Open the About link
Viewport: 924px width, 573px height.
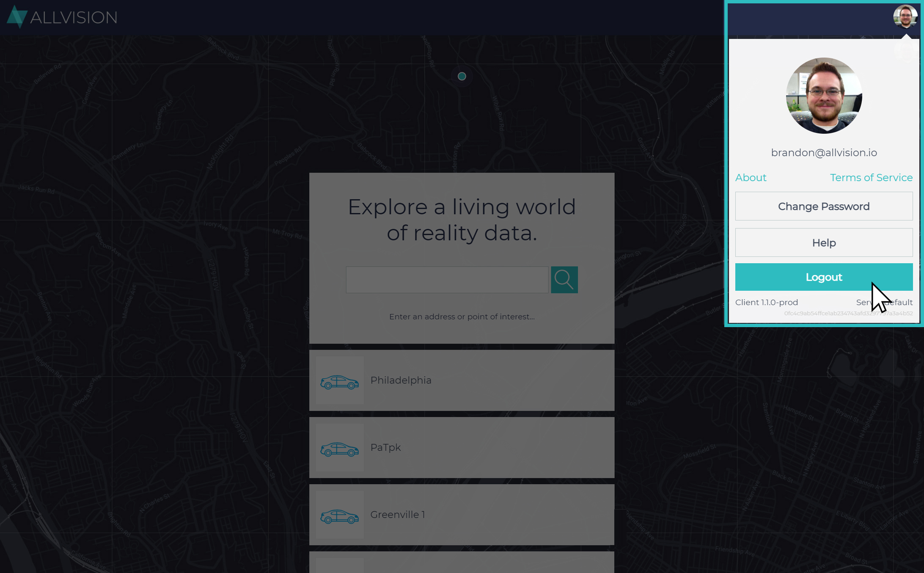(x=751, y=178)
